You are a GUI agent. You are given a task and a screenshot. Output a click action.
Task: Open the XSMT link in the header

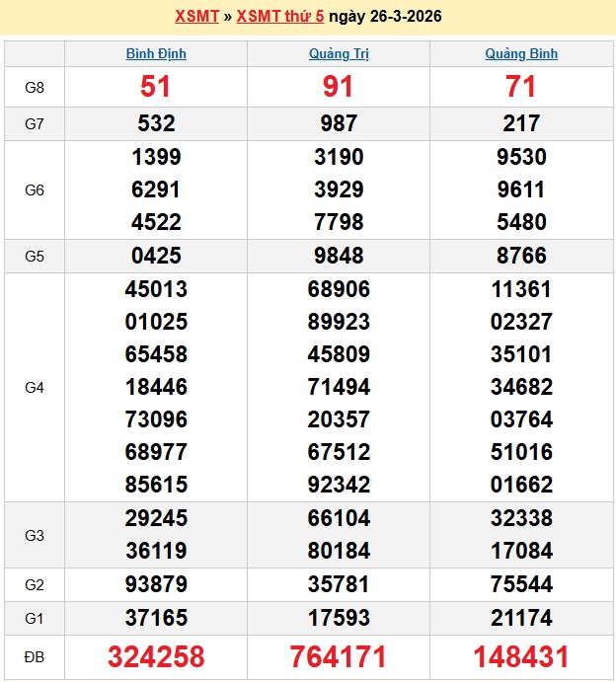[198, 17]
